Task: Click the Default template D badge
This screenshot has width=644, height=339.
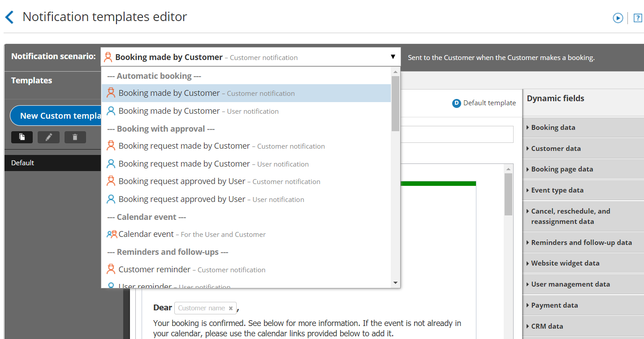Action: pos(456,103)
